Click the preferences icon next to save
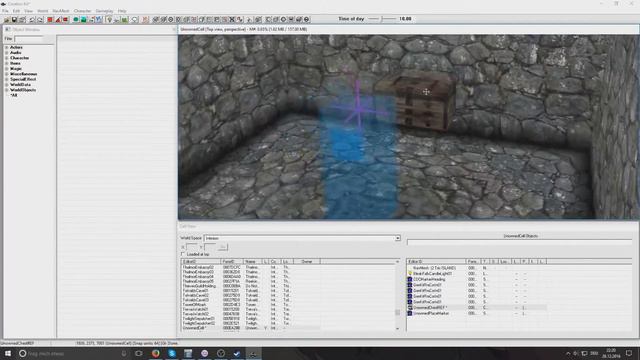Viewport: 640px width, 360px height. click(22, 19)
